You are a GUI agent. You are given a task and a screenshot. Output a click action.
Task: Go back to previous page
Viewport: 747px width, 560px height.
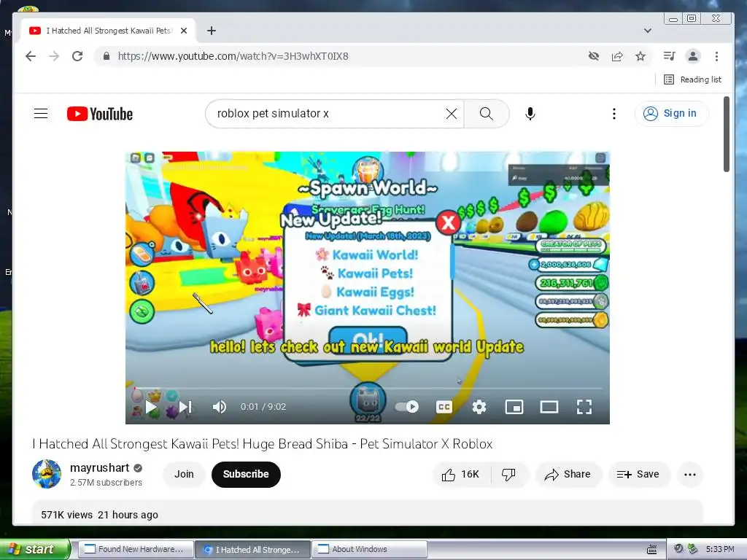pyautogui.click(x=31, y=56)
